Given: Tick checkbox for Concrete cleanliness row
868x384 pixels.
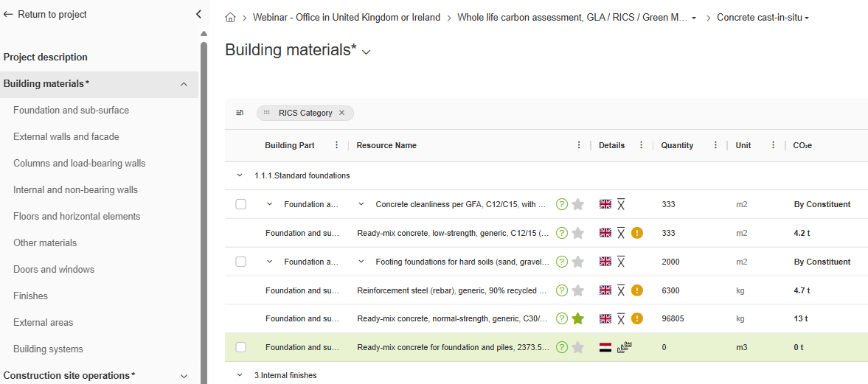Looking at the screenshot, I should [x=241, y=204].
